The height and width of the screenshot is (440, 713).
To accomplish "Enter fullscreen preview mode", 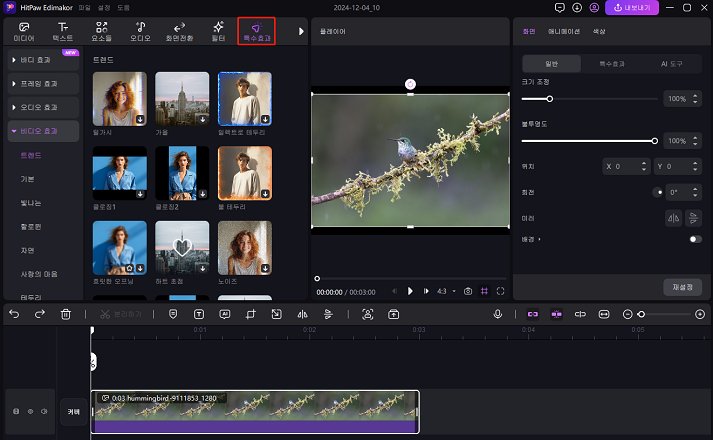I will click(501, 291).
